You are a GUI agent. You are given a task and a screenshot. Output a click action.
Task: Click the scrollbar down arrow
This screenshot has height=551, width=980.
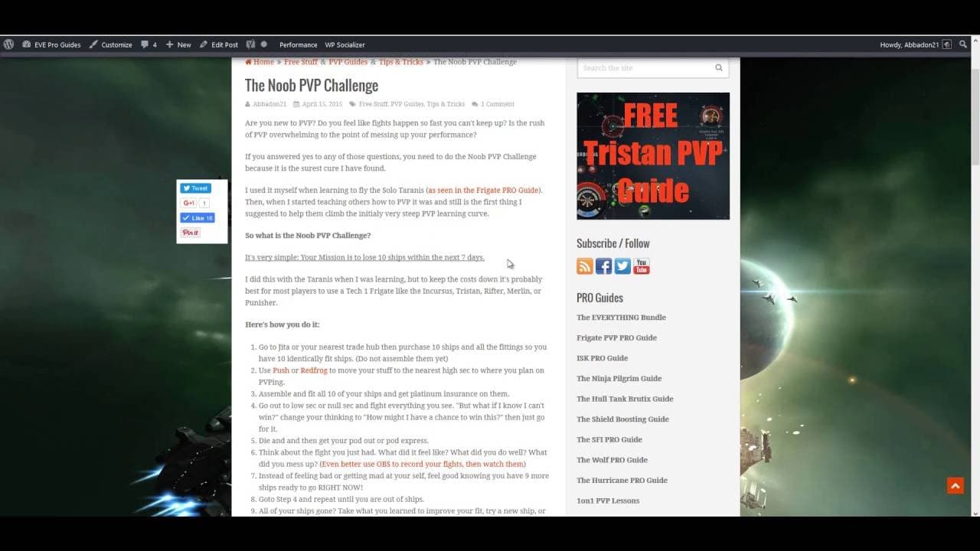975,512
